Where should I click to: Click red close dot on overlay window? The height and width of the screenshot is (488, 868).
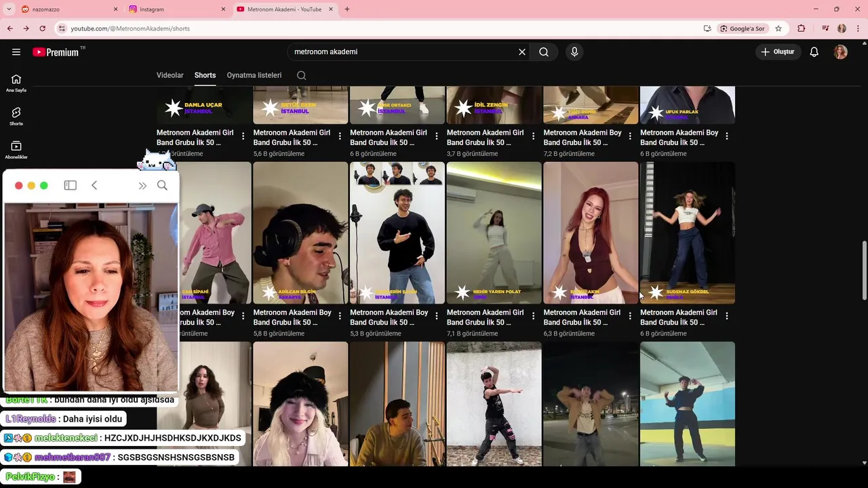19,186
